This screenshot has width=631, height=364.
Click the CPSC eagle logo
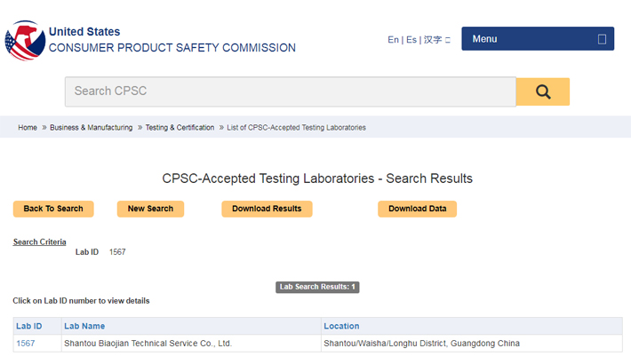(25, 40)
